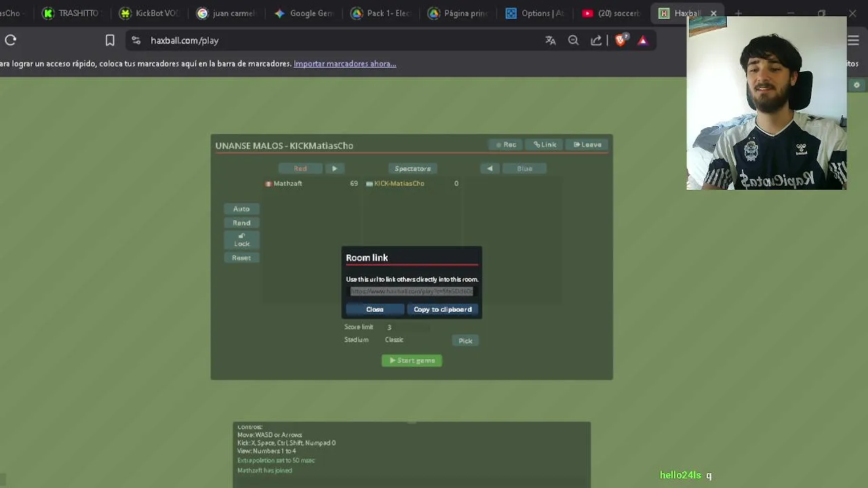Click Copy to clipboard button
The height and width of the screenshot is (488, 868).
(x=443, y=309)
